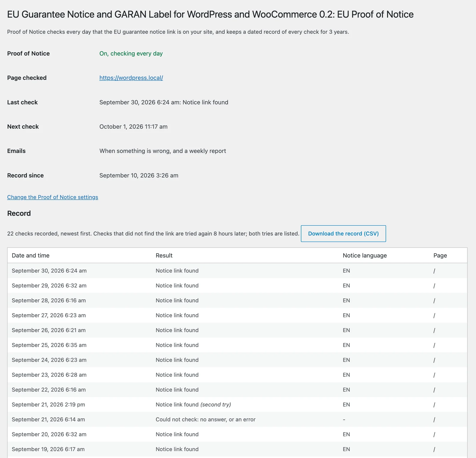The width and height of the screenshot is (476, 458).
Task: Download the record (CSV) button
Action: coord(343,234)
